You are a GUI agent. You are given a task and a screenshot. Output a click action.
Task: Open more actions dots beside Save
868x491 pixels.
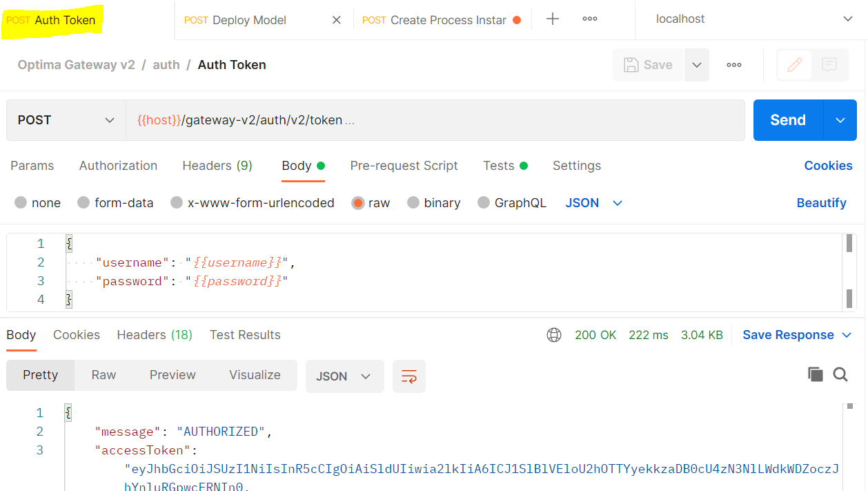[734, 65]
